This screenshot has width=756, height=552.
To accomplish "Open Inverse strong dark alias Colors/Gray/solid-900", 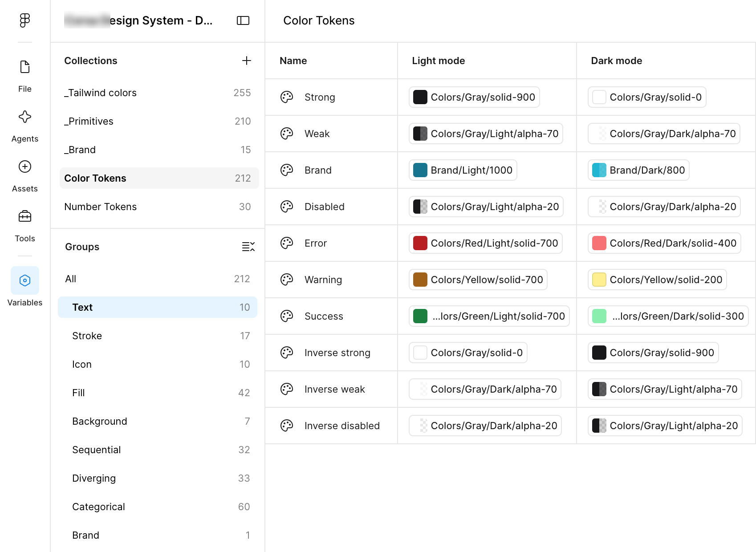I will (x=653, y=353).
